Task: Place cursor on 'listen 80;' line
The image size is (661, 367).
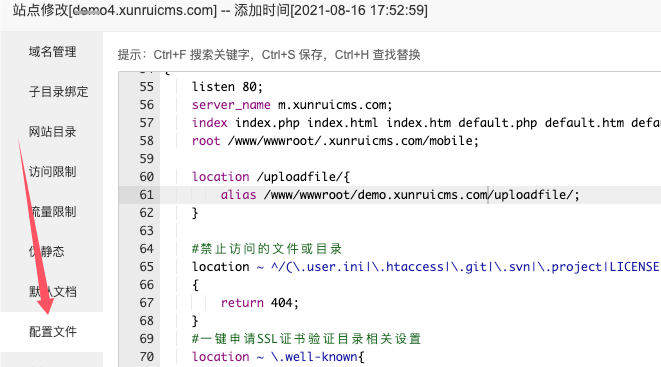Action: 227,87
